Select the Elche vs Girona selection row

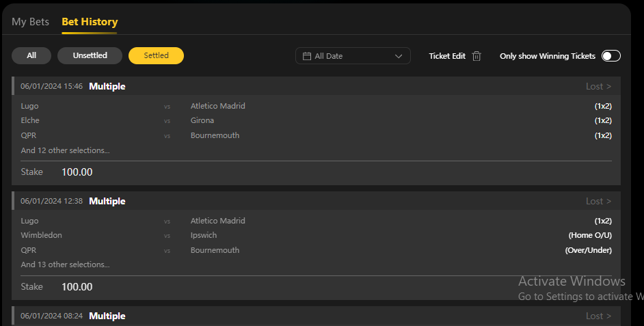tap(316, 120)
